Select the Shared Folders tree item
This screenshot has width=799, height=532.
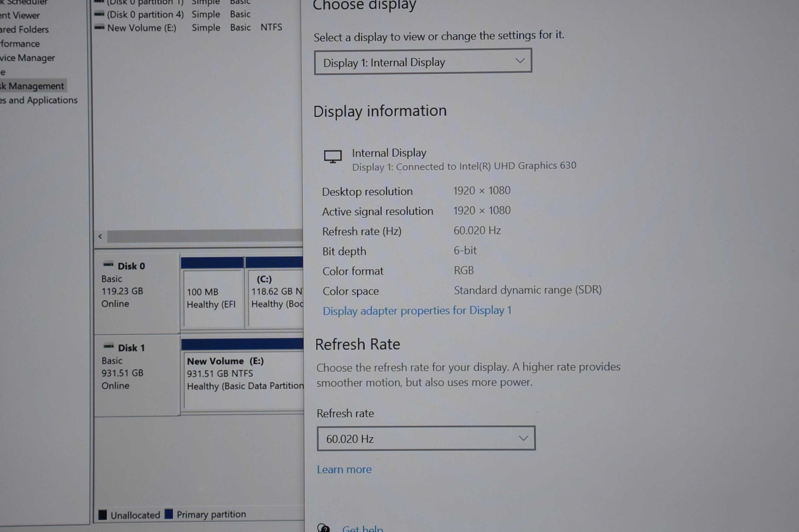pyautogui.click(x=25, y=30)
